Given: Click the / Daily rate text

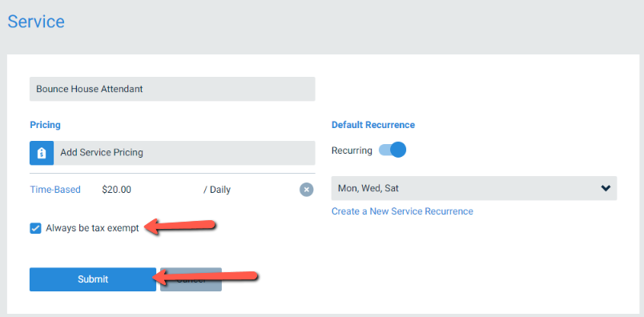Looking at the screenshot, I should click(217, 190).
